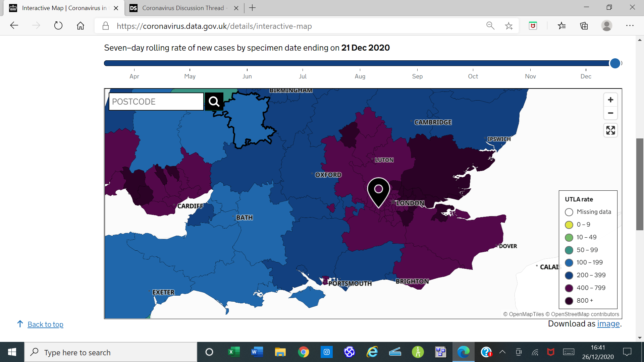644x362 pixels.
Task: Click the Download as image link
Action: [608, 324]
